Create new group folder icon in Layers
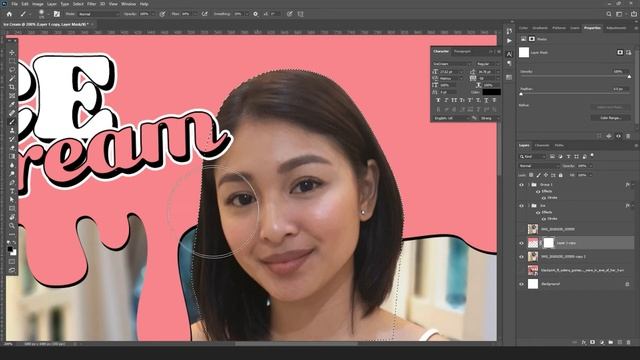This screenshot has height=360, width=640. pos(611,342)
